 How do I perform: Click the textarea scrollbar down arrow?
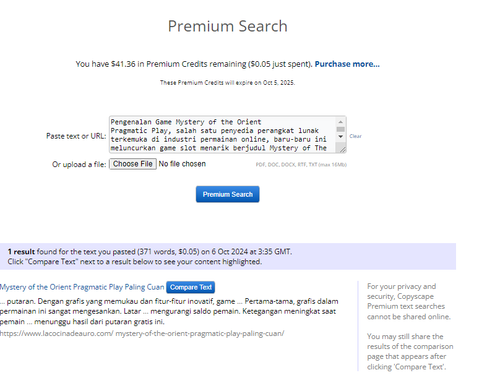coord(340,137)
